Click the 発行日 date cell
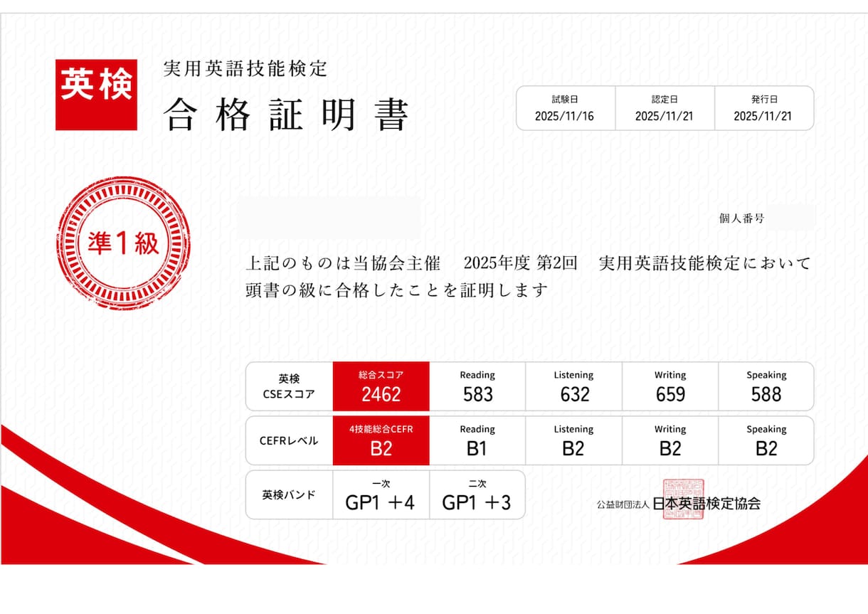The image size is (868, 614). click(763, 108)
